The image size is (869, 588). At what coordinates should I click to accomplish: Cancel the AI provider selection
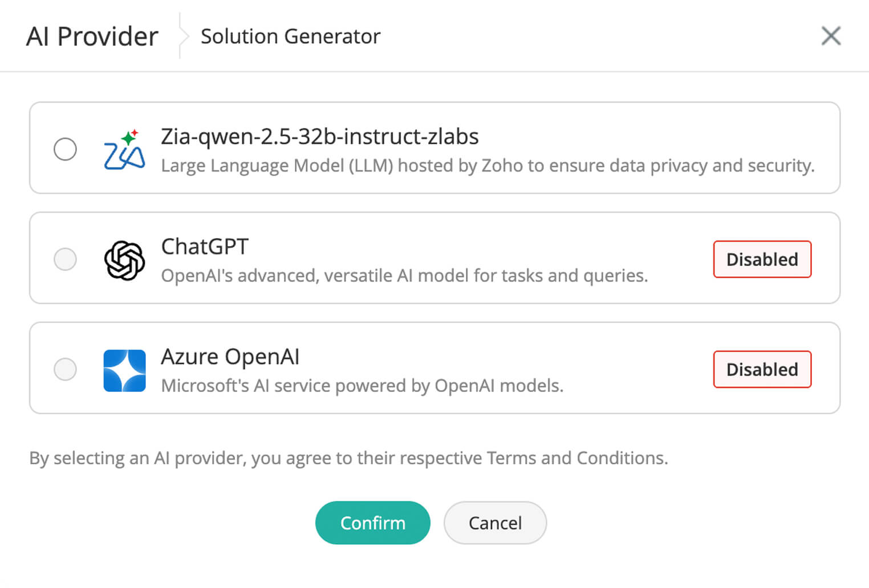(495, 523)
